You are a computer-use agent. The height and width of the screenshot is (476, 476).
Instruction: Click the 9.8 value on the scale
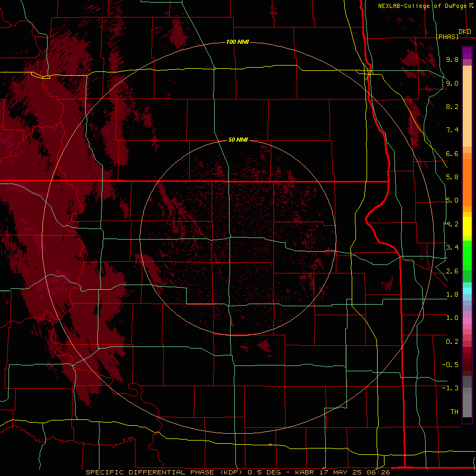452,59
